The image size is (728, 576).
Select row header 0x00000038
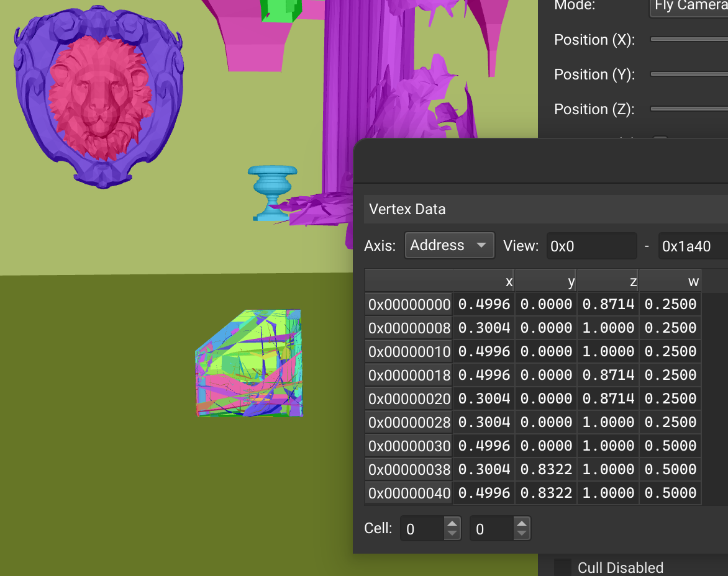[x=409, y=469]
